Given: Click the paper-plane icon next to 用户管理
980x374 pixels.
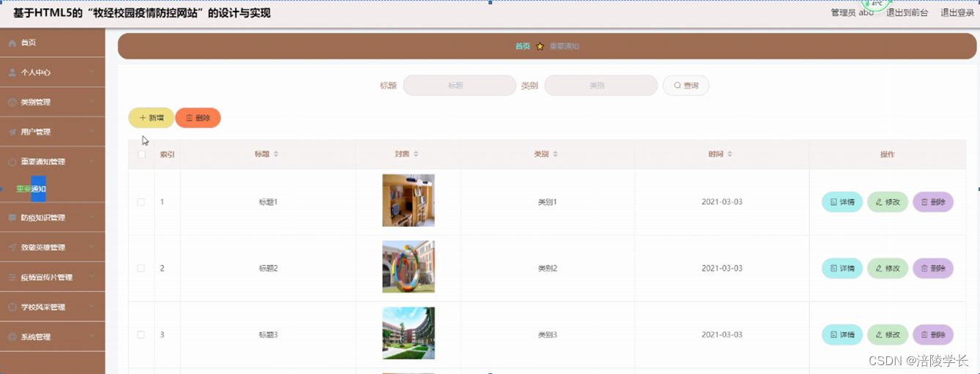Looking at the screenshot, I should tap(12, 132).
